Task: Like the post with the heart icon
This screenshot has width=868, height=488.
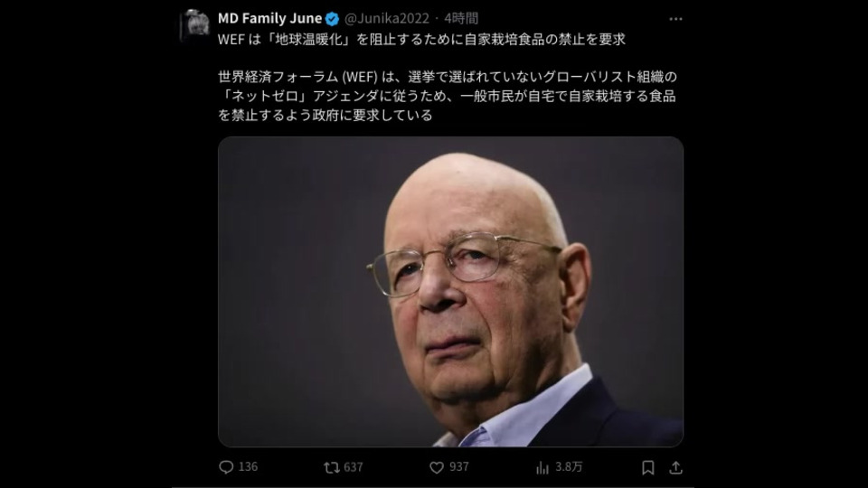Action: (x=436, y=467)
